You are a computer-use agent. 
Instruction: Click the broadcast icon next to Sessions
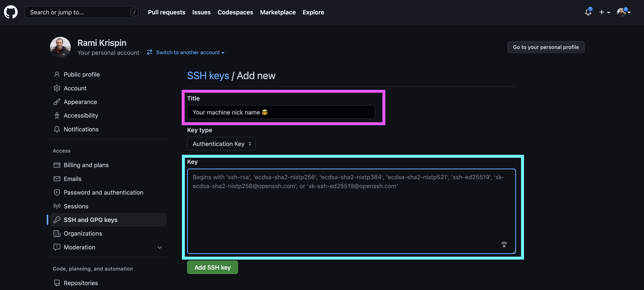click(57, 206)
